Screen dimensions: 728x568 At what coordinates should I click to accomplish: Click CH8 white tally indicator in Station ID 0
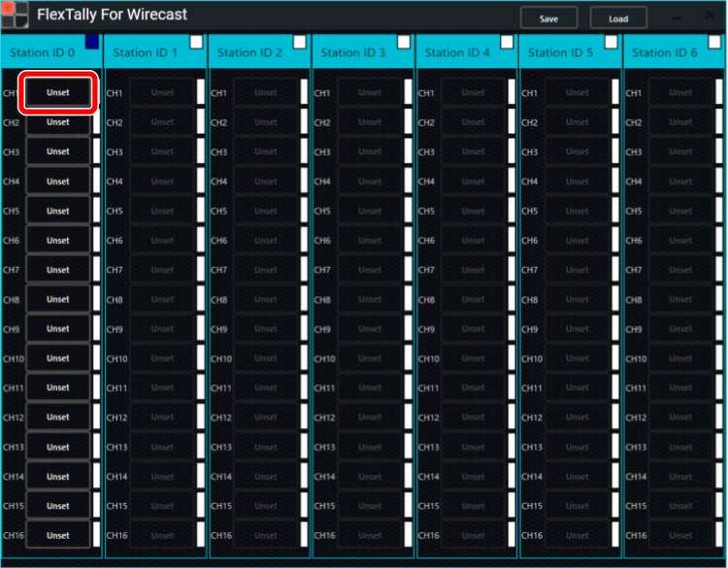click(x=97, y=299)
